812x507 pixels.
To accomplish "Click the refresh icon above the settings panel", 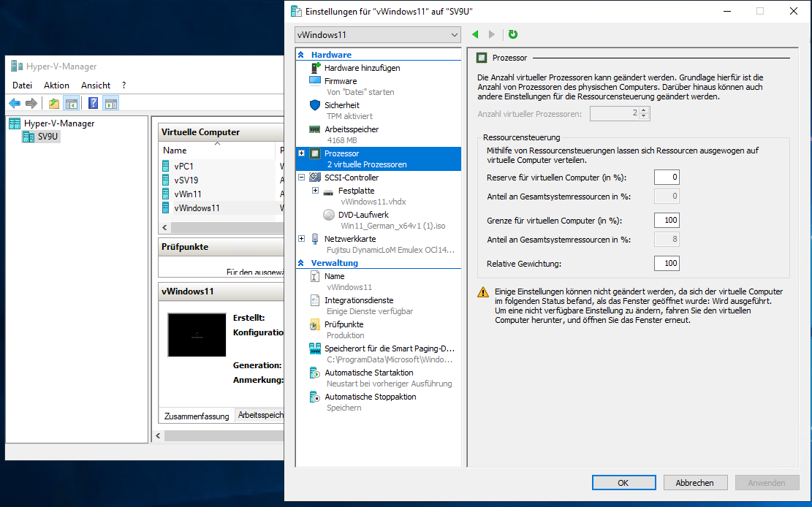I will pyautogui.click(x=512, y=34).
